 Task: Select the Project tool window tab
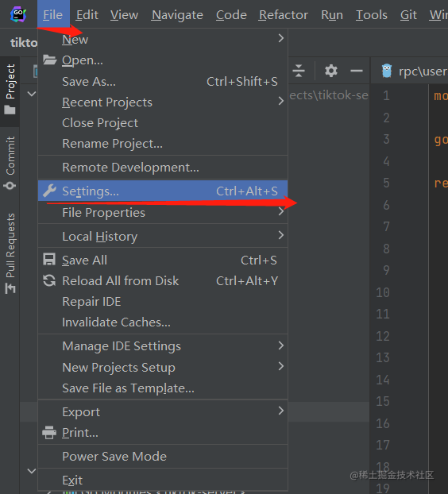pyautogui.click(x=10, y=89)
